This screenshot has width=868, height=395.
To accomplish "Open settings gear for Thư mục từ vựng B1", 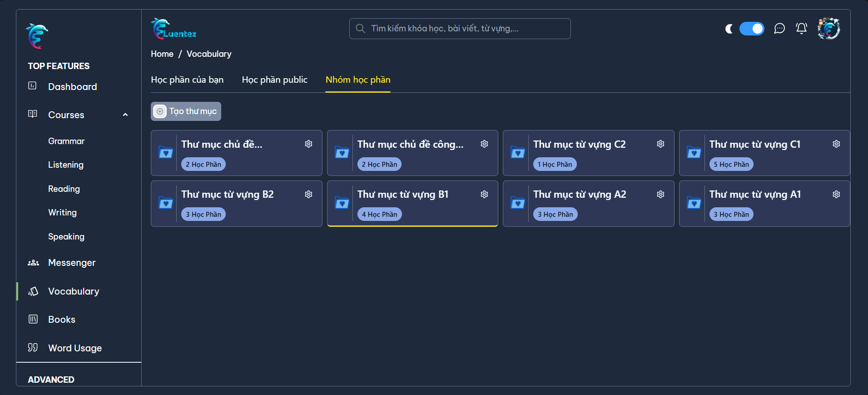I will point(485,195).
